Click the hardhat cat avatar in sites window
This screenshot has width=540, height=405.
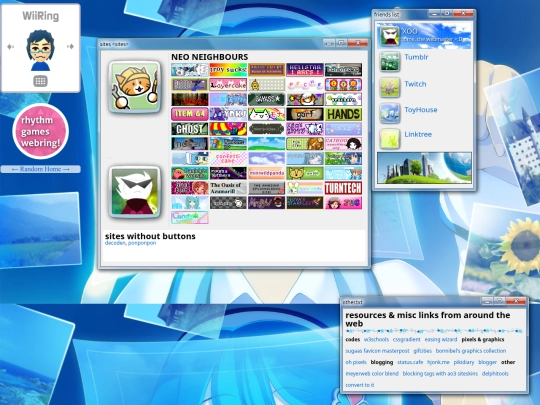[135, 87]
